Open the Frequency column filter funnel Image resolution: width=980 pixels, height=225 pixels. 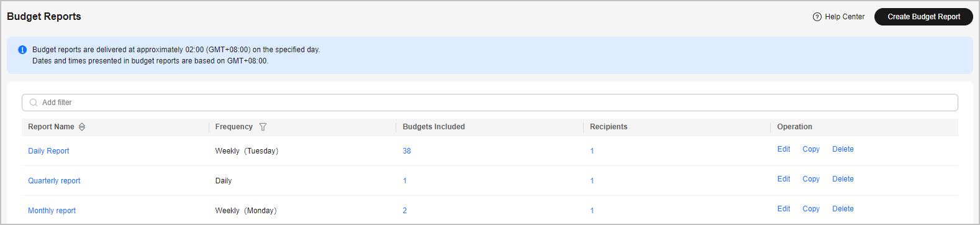pos(263,127)
